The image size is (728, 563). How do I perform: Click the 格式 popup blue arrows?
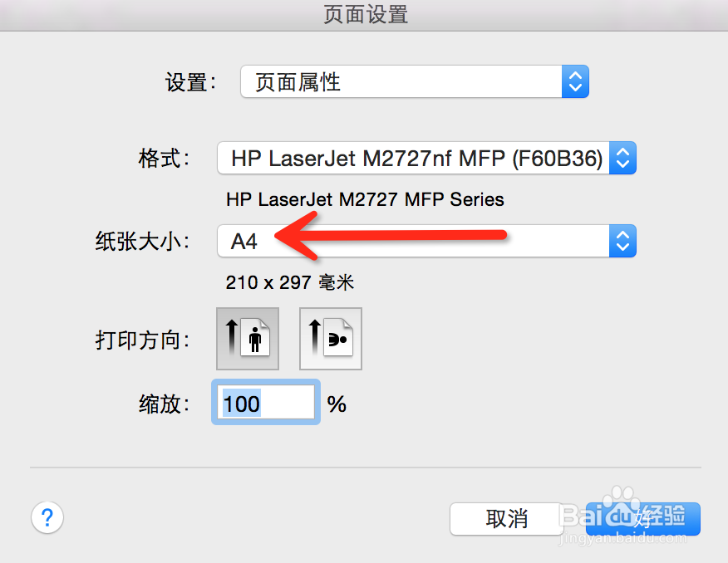click(622, 158)
